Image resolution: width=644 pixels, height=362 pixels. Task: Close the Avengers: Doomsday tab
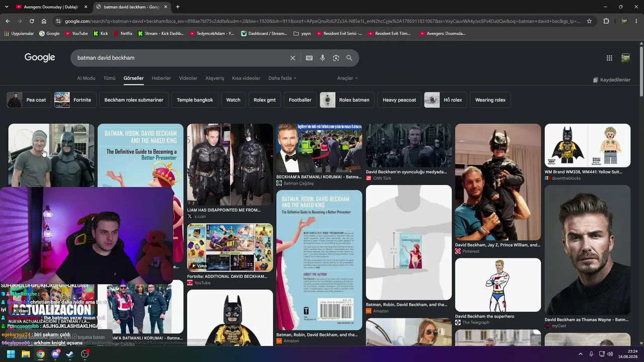pos(86,7)
